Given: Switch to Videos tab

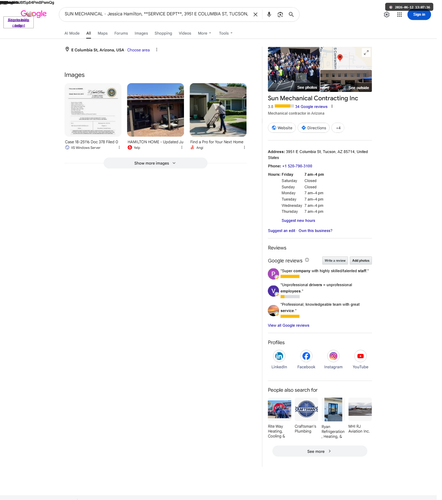Looking at the screenshot, I should 185,33.
